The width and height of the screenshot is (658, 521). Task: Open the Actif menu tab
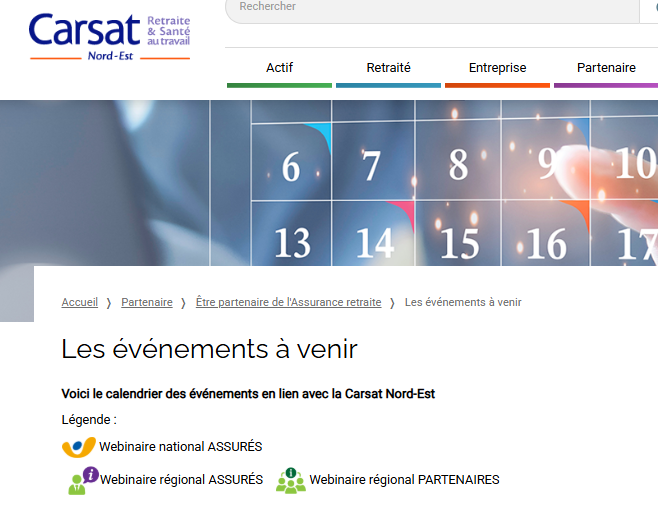click(279, 68)
